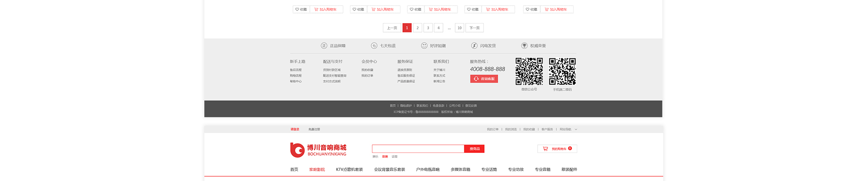Click the shopping cart icon in 我的购物车
This screenshot has height=181, width=868.
point(545,148)
